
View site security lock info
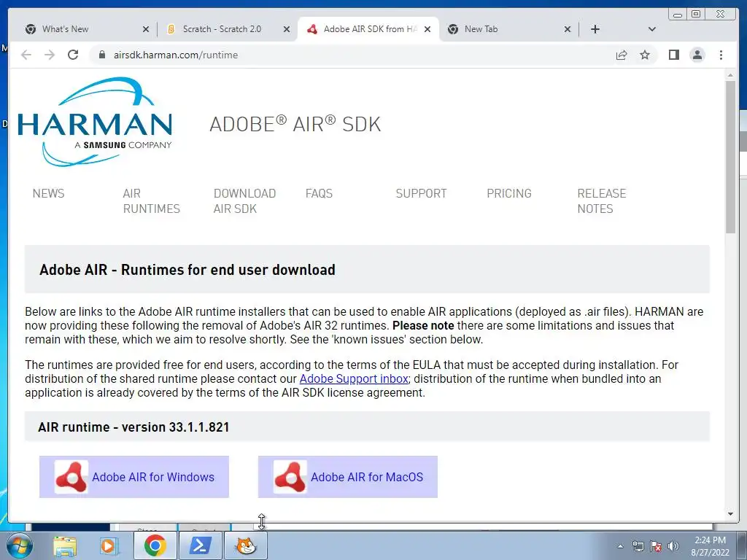point(101,55)
